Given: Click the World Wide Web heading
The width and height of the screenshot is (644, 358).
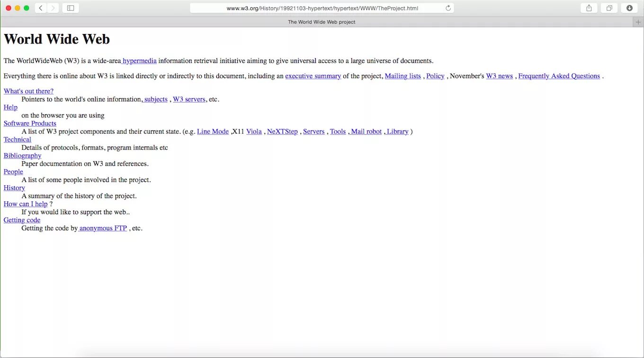Looking at the screenshot, I should pos(57,39).
